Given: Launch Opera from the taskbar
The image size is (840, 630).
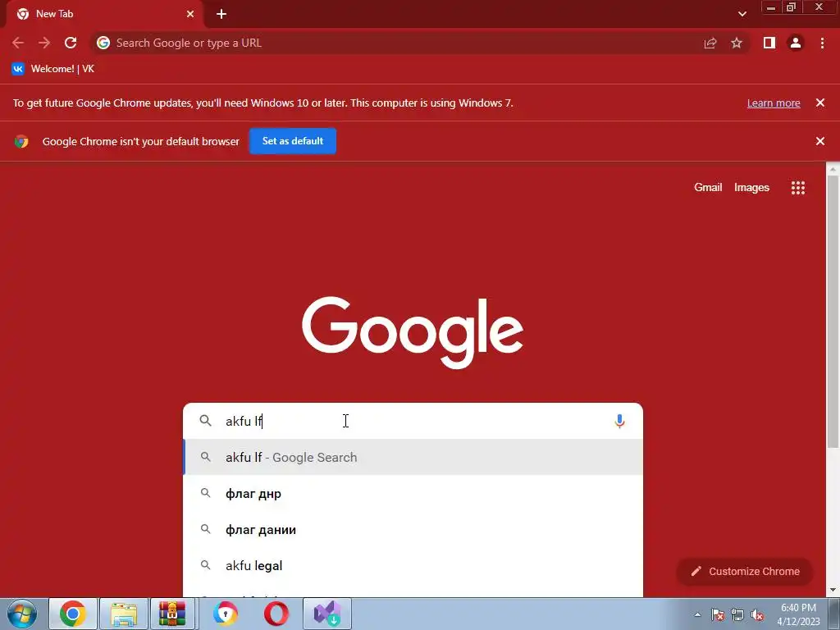Looking at the screenshot, I should (276, 614).
